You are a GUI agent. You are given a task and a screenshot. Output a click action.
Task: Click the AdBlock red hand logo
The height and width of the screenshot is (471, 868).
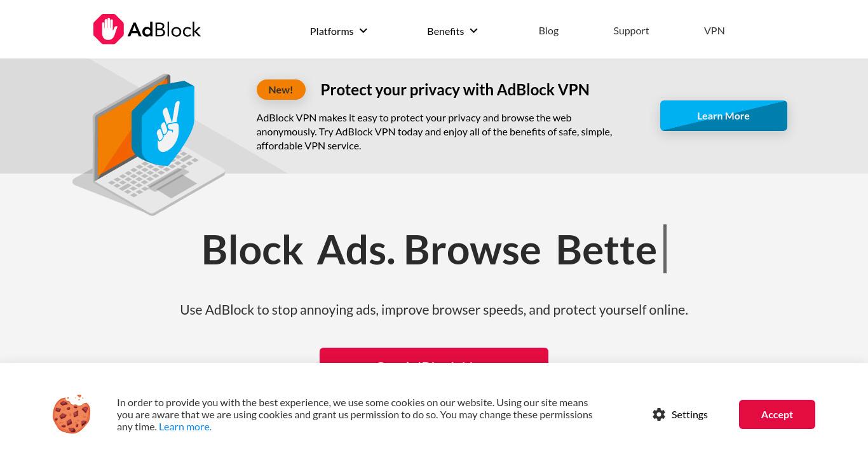tap(109, 29)
